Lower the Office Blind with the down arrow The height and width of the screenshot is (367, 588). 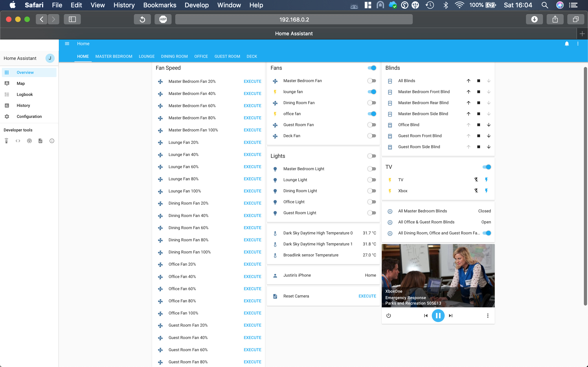[x=489, y=125]
